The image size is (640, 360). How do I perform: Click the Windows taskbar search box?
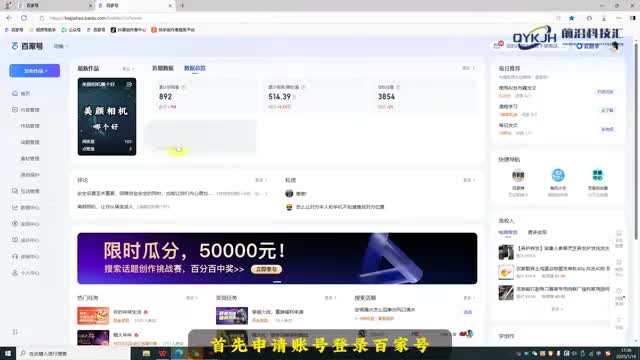point(73,353)
